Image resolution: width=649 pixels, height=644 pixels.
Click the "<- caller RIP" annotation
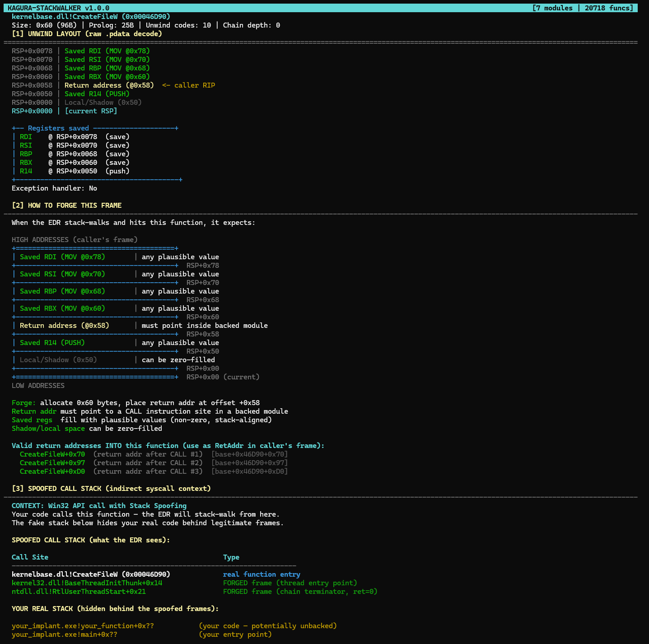[x=188, y=85]
